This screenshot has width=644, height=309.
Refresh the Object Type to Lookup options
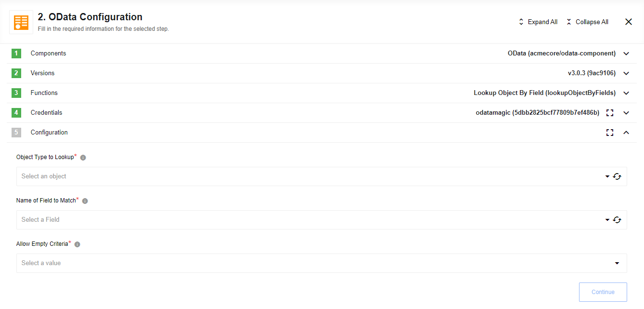pos(618,176)
